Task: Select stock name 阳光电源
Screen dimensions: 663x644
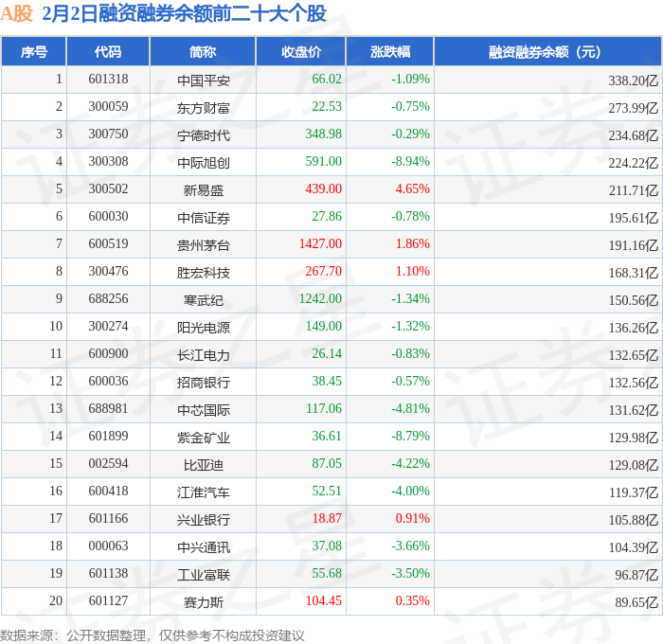Action: (204, 328)
